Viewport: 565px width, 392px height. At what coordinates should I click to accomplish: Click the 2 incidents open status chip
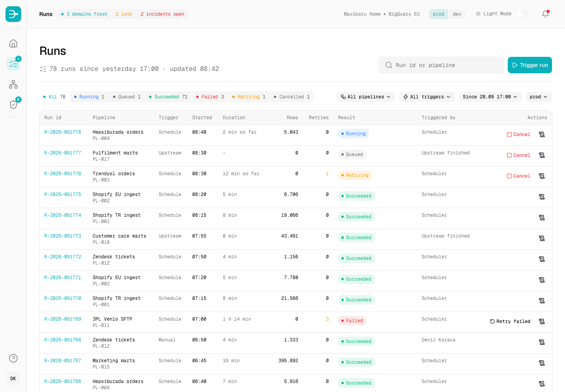click(162, 14)
